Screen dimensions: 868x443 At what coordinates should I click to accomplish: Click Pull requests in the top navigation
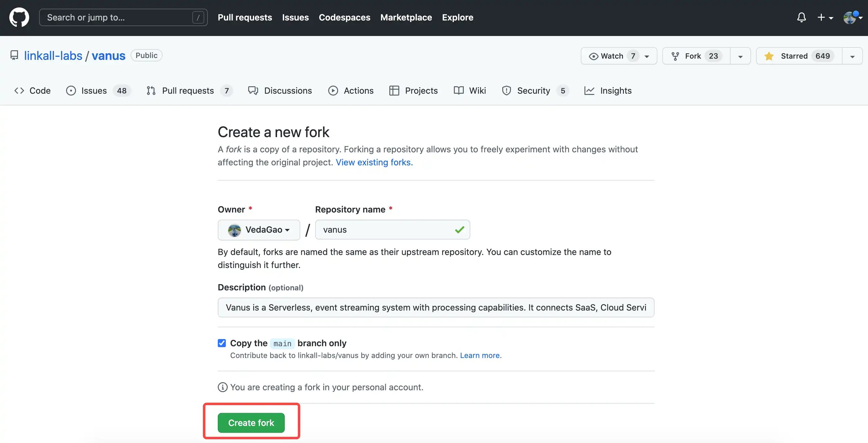point(245,17)
